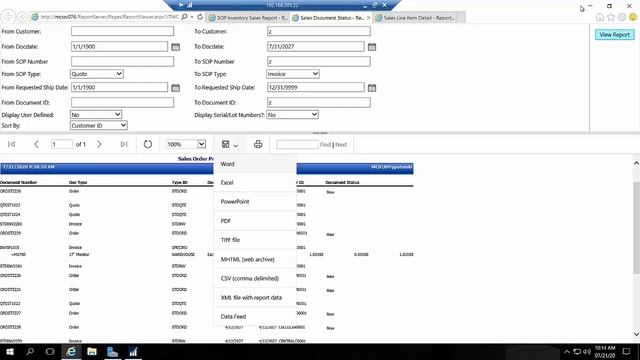Open calendar for From Requested Ship Date

[176, 88]
